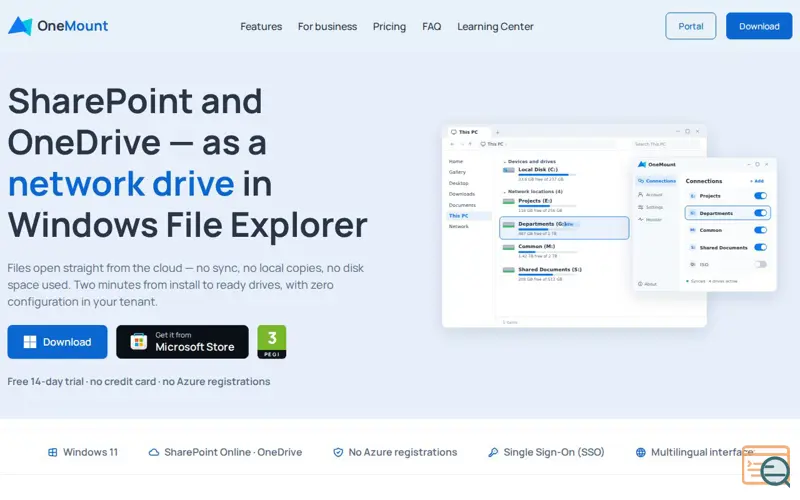Click the File Explorer back arrow

click(x=452, y=144)
